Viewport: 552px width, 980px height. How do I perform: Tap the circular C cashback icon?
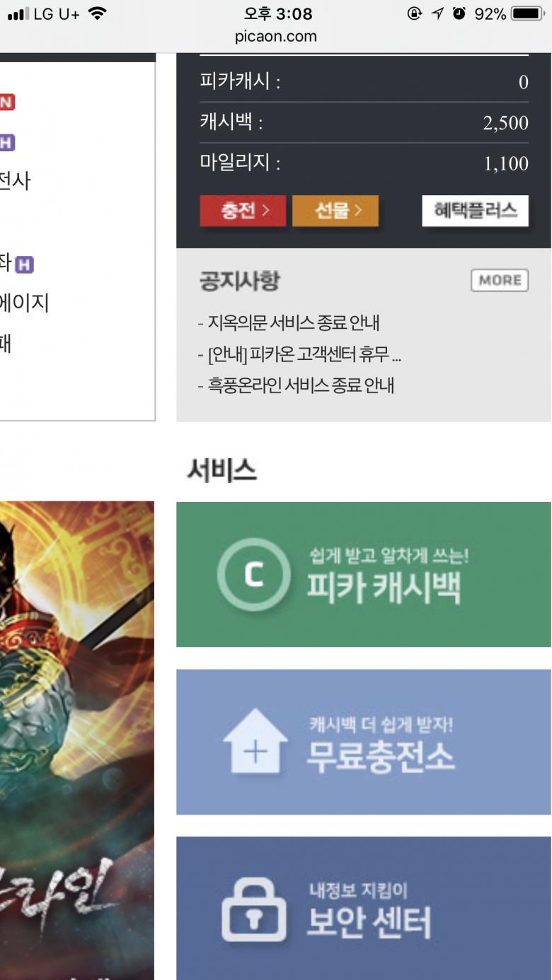point(253,575)
